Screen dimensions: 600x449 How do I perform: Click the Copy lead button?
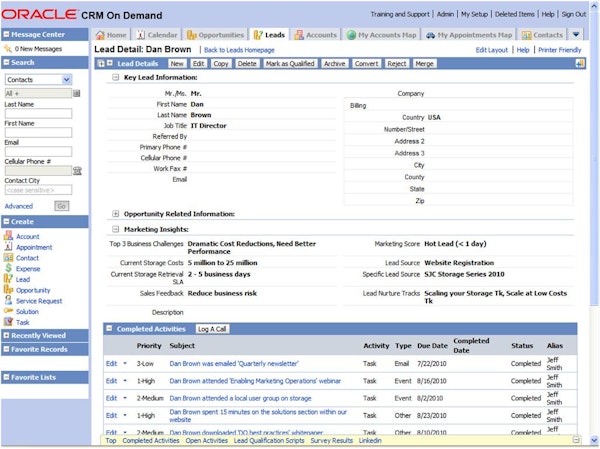tap(221, 64)
